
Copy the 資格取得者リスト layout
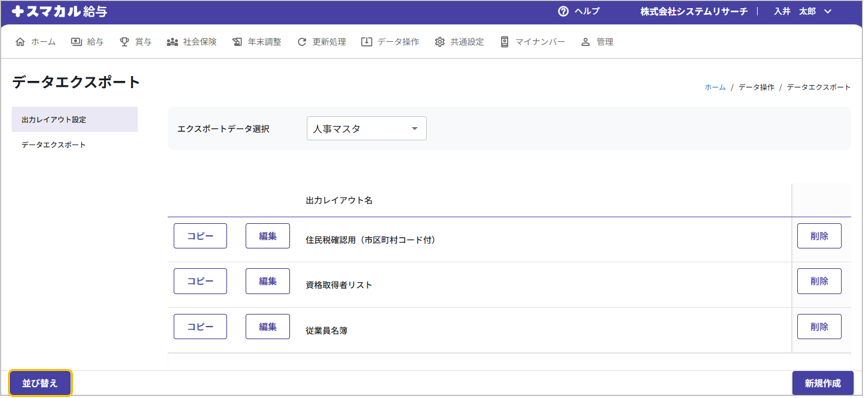[201, 281]
